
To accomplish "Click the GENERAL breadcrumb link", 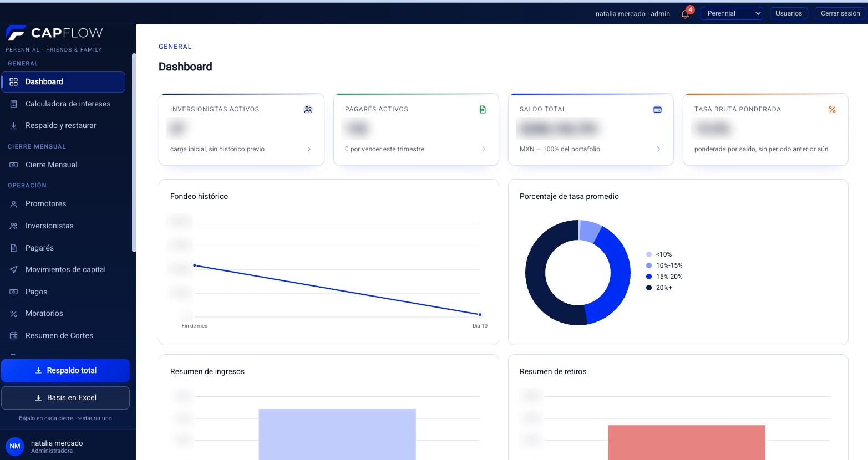I will click(175, 47).
